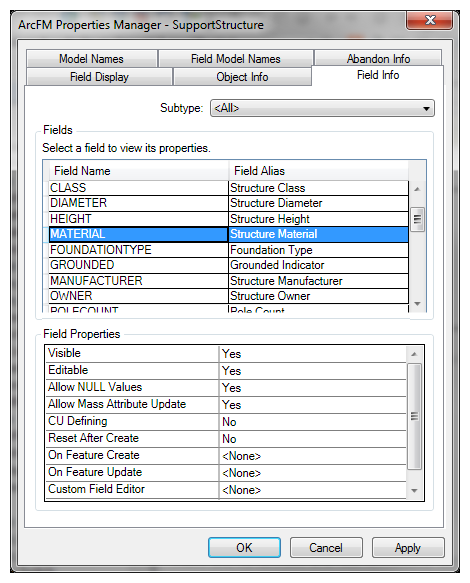Toggle the CU Defining property value
This screenshot has width=470, height=583.
tap(312, 422)
